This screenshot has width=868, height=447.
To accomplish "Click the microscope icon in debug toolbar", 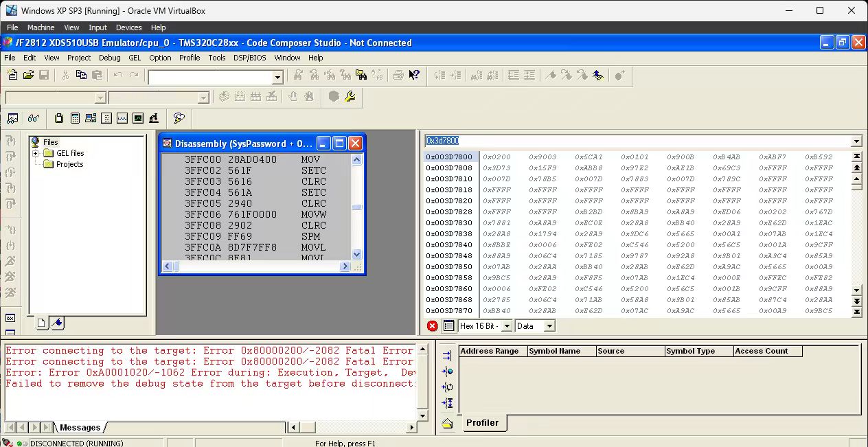I will [154, 118].
